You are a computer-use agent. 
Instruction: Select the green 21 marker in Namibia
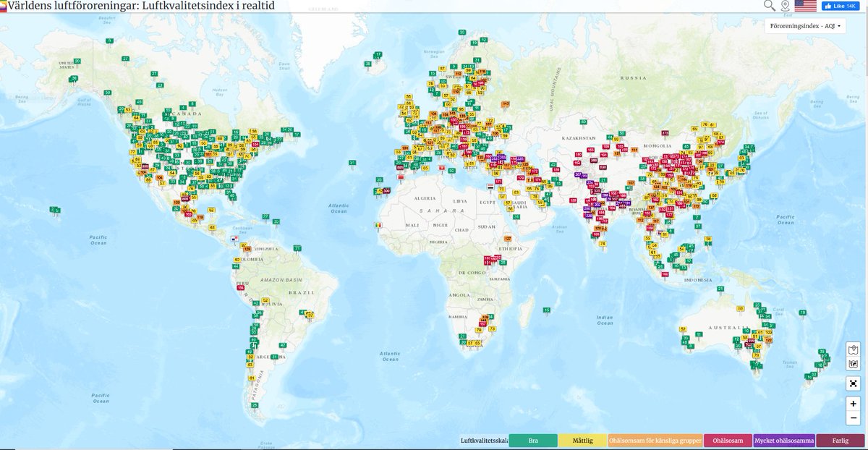[x=462, y=336]
